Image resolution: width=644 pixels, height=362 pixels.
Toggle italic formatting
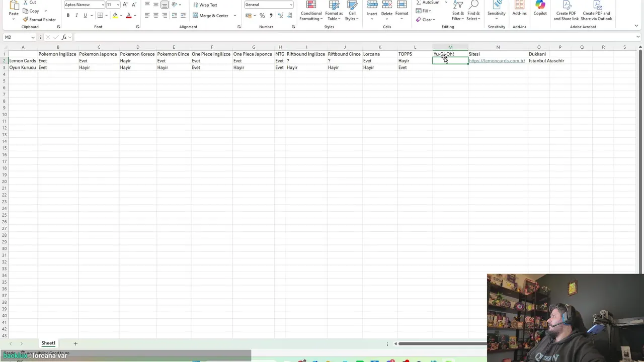click(x=76, y=16)
